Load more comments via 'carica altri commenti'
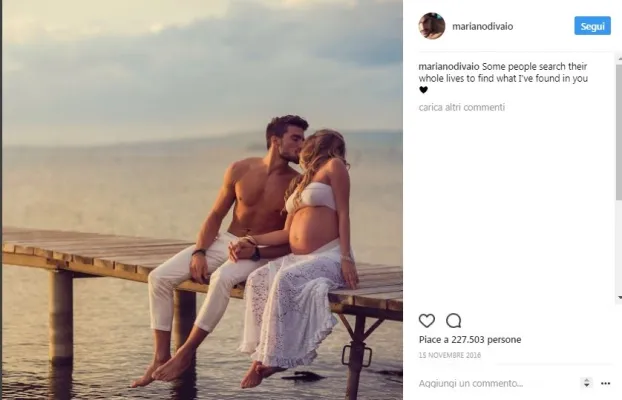The image size is (622, 400). 462,107
